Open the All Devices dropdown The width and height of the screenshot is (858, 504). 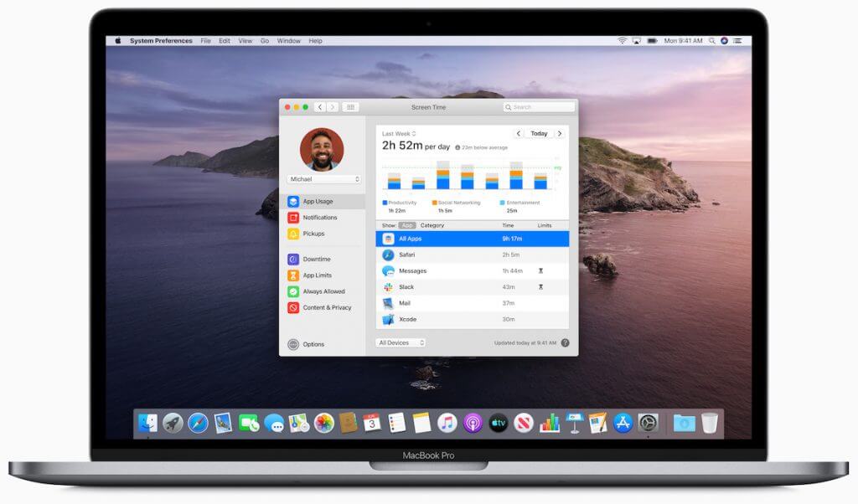pos(401,342)
